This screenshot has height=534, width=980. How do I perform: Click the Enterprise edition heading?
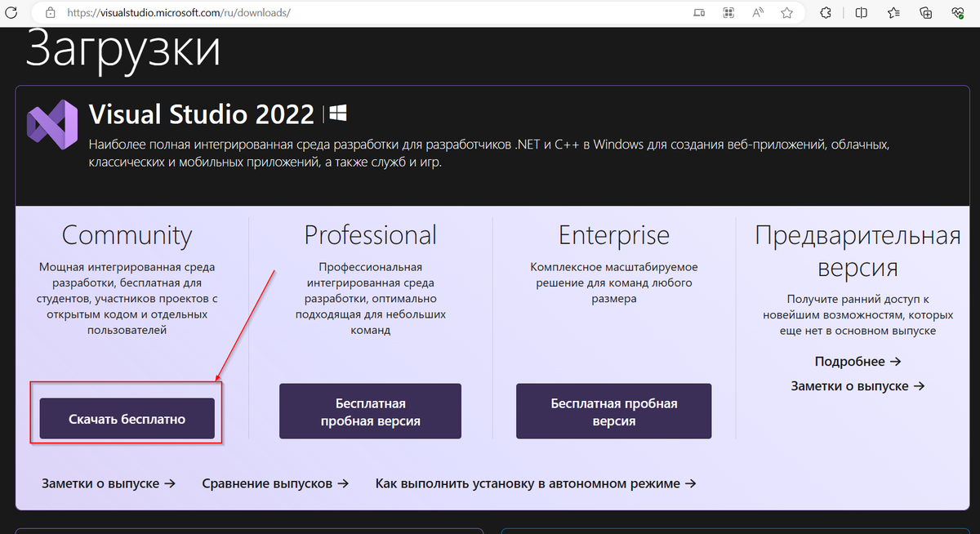613,235
